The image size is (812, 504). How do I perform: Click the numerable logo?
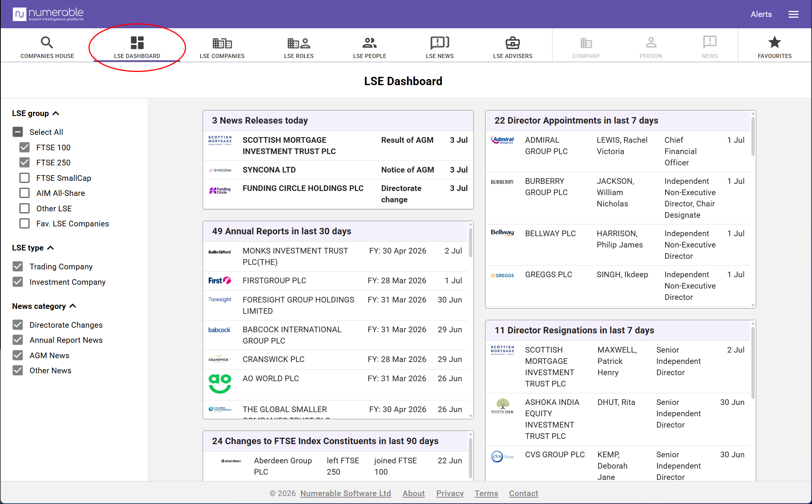[x=48, y=14]
